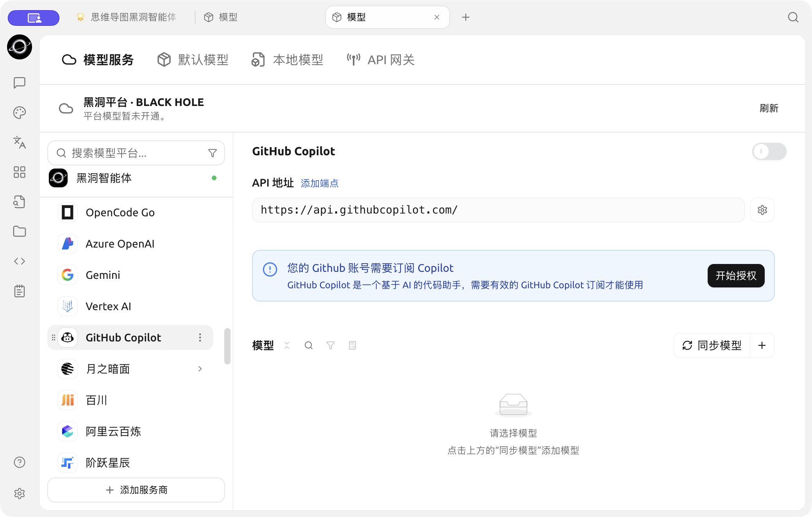Click 添加服务商 button
Image resolution: width=812 pixels, height=517 pixels.
pyautogui.click(x=136, y=490)
